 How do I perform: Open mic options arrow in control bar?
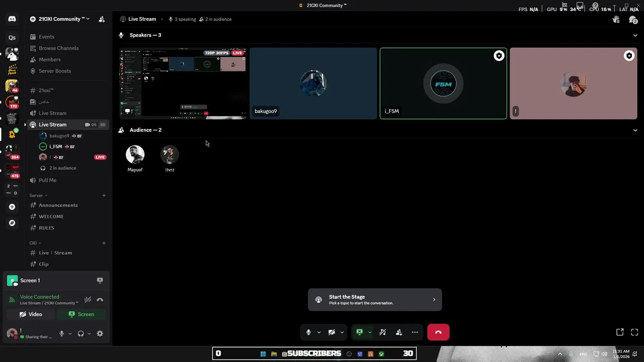[x=318, y=332]
